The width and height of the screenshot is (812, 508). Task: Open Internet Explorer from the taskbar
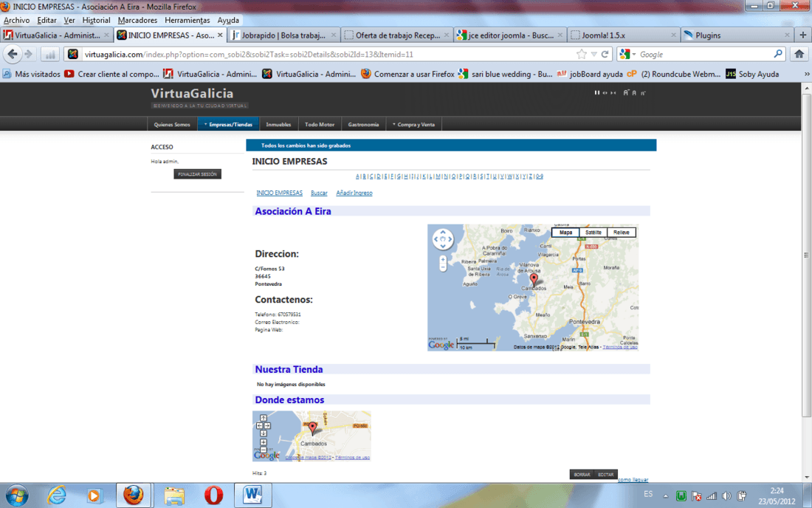pos(56,495)
